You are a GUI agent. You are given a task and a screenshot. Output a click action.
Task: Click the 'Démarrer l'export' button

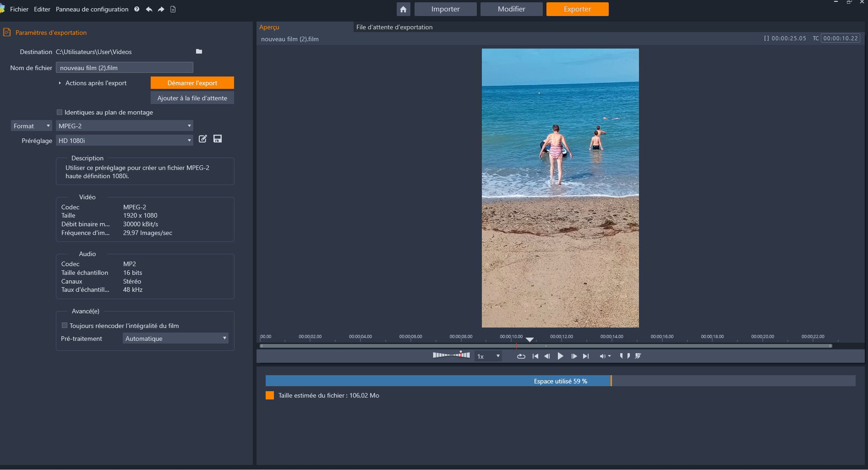pyautogui.click(x=192, y=83)
